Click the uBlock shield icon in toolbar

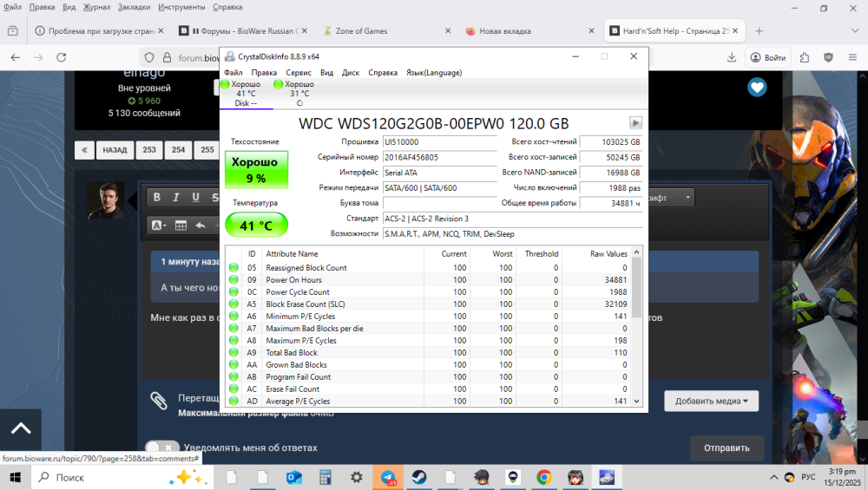828,57
